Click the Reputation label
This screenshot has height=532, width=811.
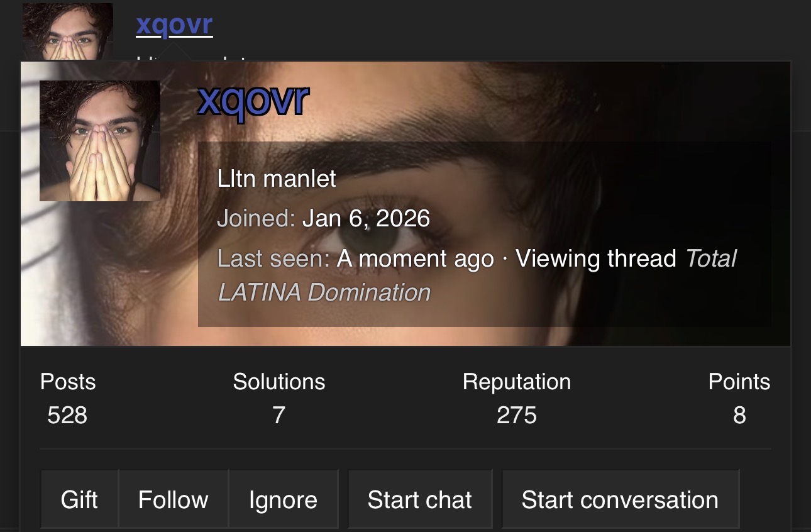coord(517,382)
